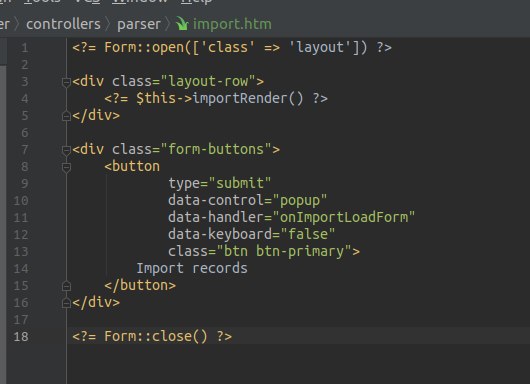The image size is (530, 384).
Task: Click fold end marker on line 5
Action: 66,116
